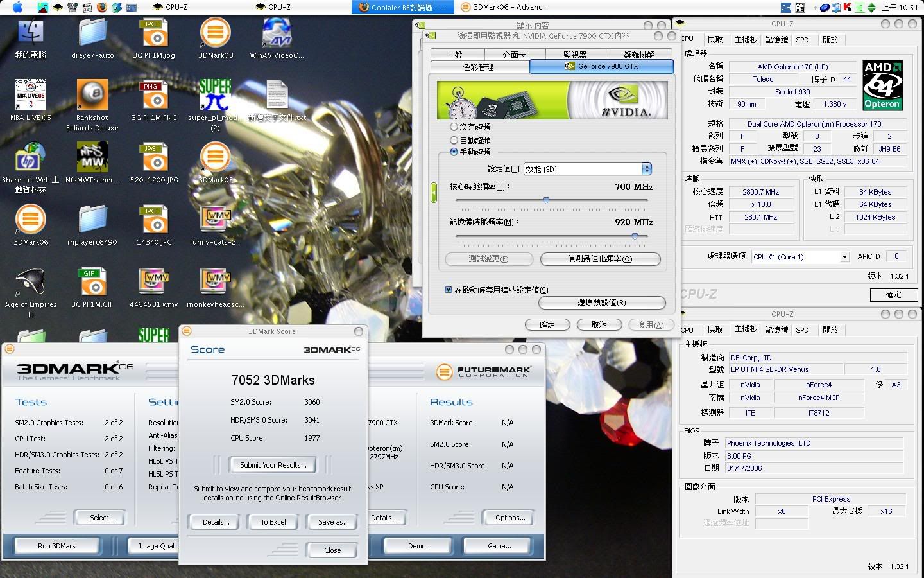Click Details in the 3DMark Score window

tap(216, 522)
